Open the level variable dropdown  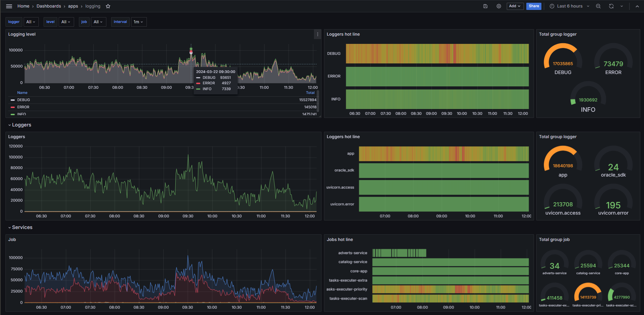pyautogui.click(x=66, y=22)
